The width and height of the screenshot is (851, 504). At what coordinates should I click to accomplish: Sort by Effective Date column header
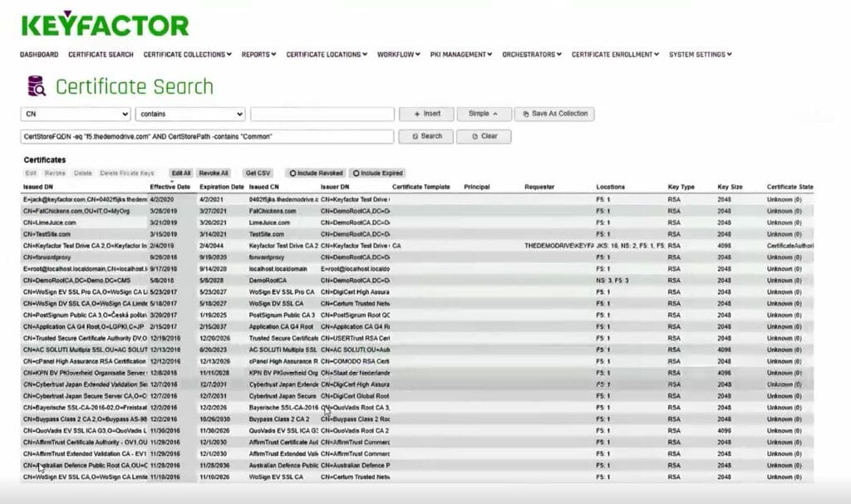coord(170,187)
